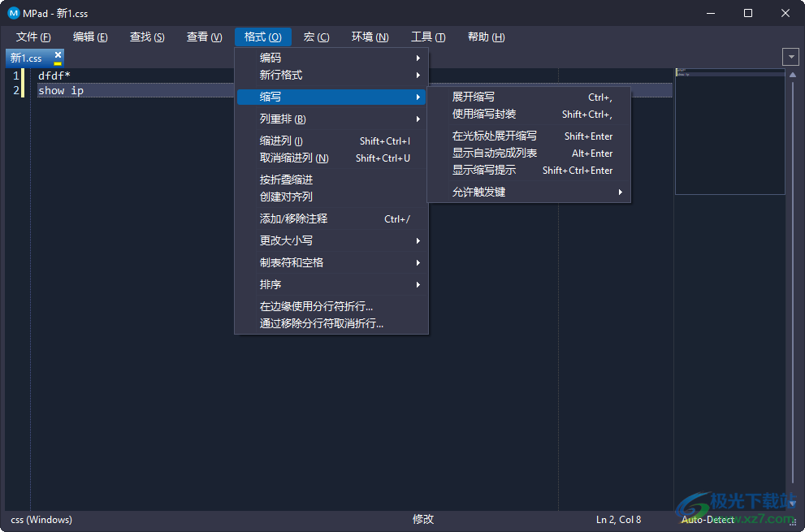Choose 取消缩进列 (N) menu item

tap(331, 158)
